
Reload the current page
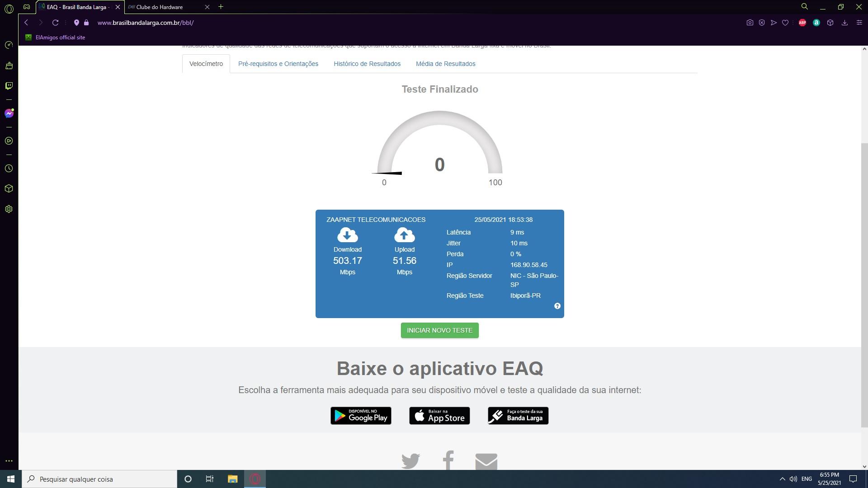click(55, 23)
